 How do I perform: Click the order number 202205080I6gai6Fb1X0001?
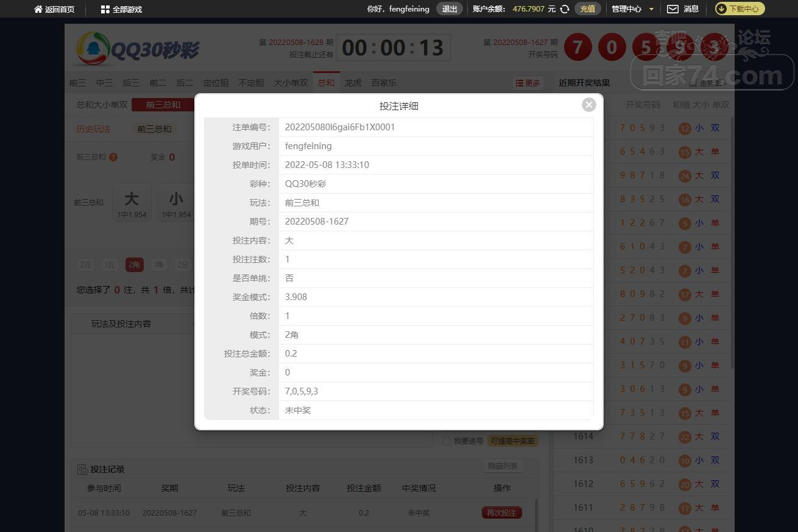coord(340,127)
